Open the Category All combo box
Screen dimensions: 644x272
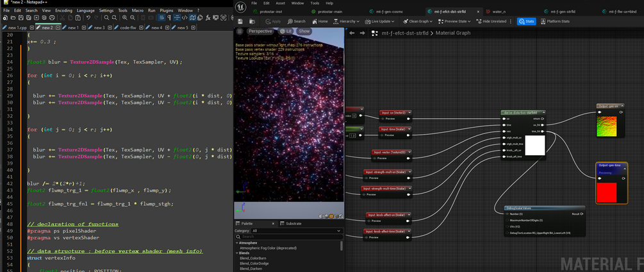pyautogui.click(x=297, y=231)
